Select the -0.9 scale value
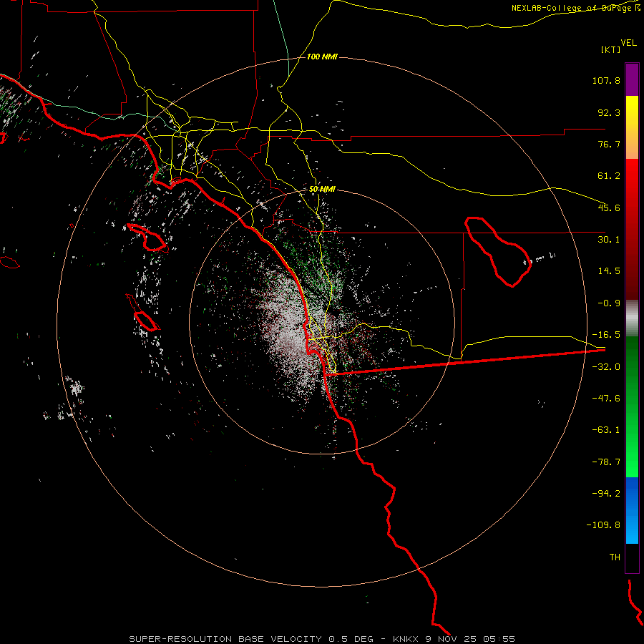This screenshot has width=644, height=644. click(x=609, y=303)
